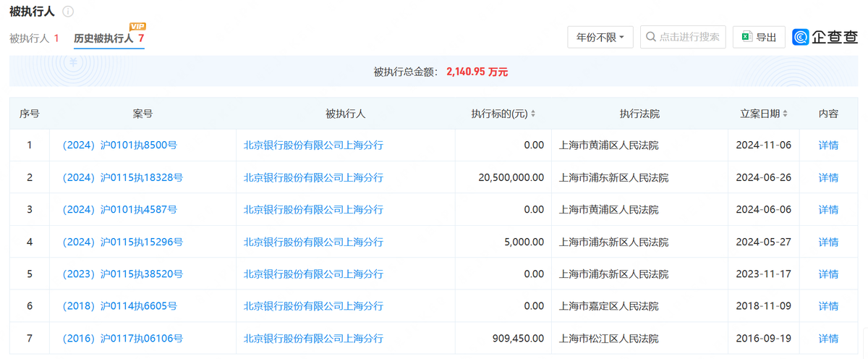Click the 企查查 logo

[825, 37]
